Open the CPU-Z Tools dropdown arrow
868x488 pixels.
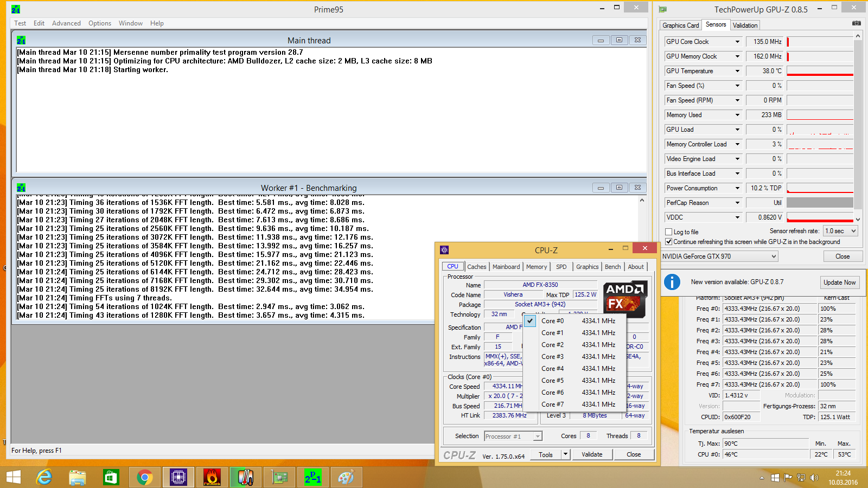click(565, 454)
